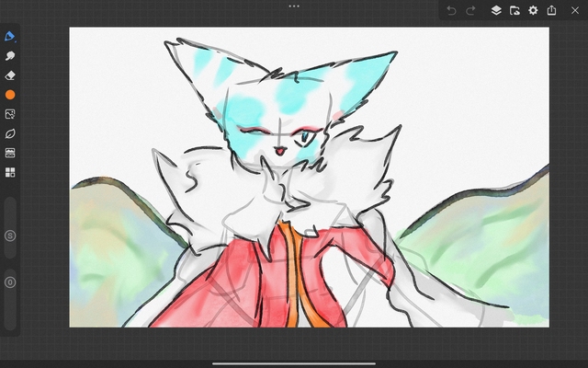Open the layers panel

click(x=496, y=10)
